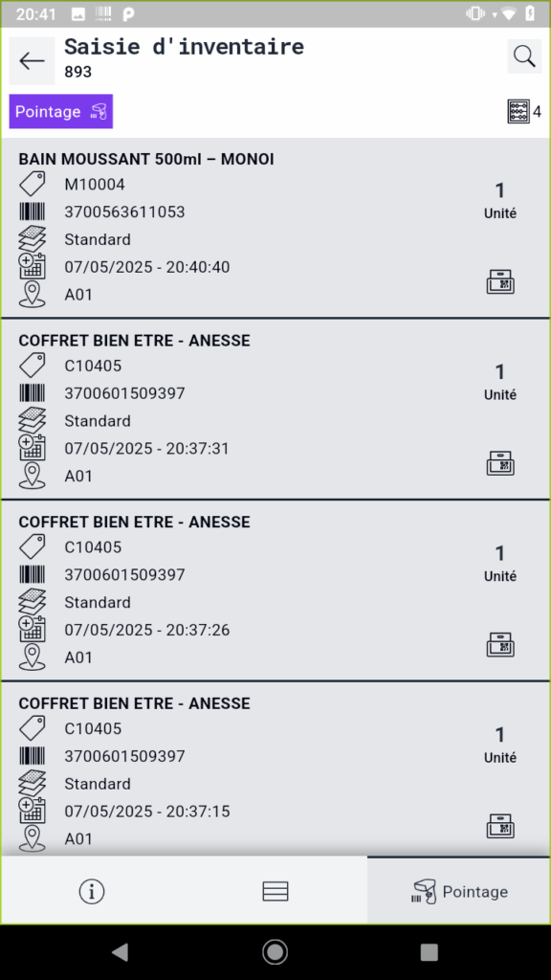Click the M10004 reference tag icon
The width and height of the screenshot is (551, 980).
pos(32,185)
